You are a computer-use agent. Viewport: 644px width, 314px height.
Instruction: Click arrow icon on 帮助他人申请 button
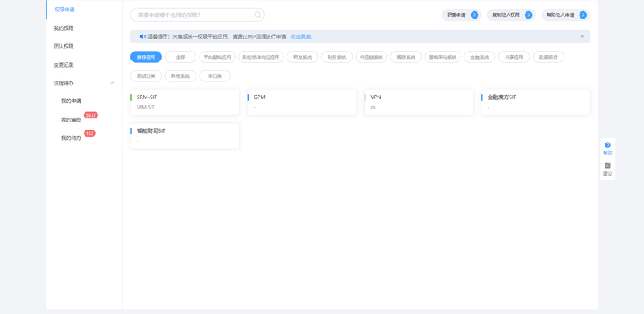click(583, 14)
